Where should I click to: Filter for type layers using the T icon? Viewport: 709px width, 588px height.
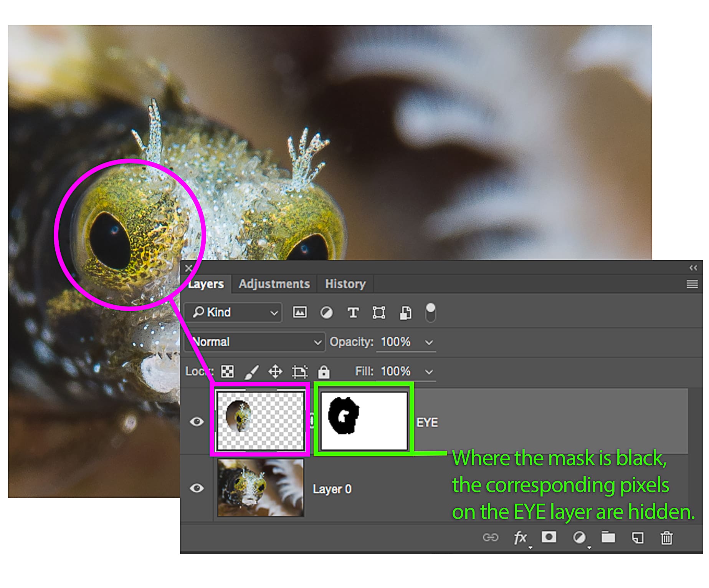353,312
